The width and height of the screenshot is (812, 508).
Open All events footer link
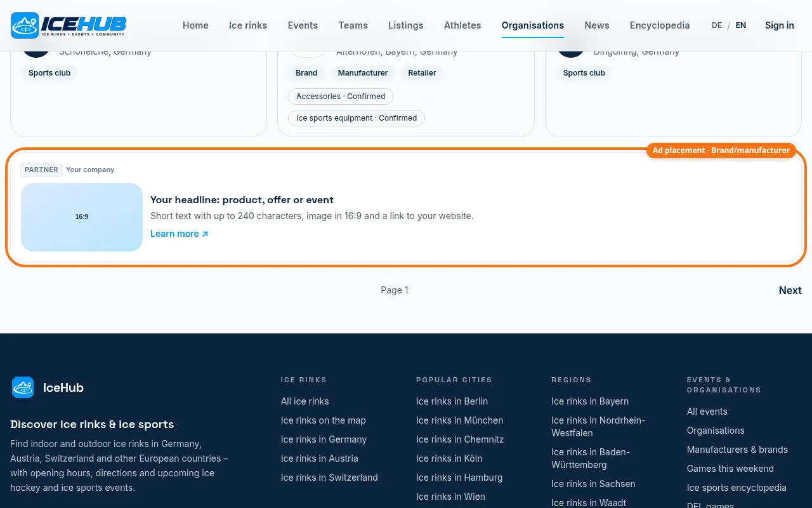[707, 411]
